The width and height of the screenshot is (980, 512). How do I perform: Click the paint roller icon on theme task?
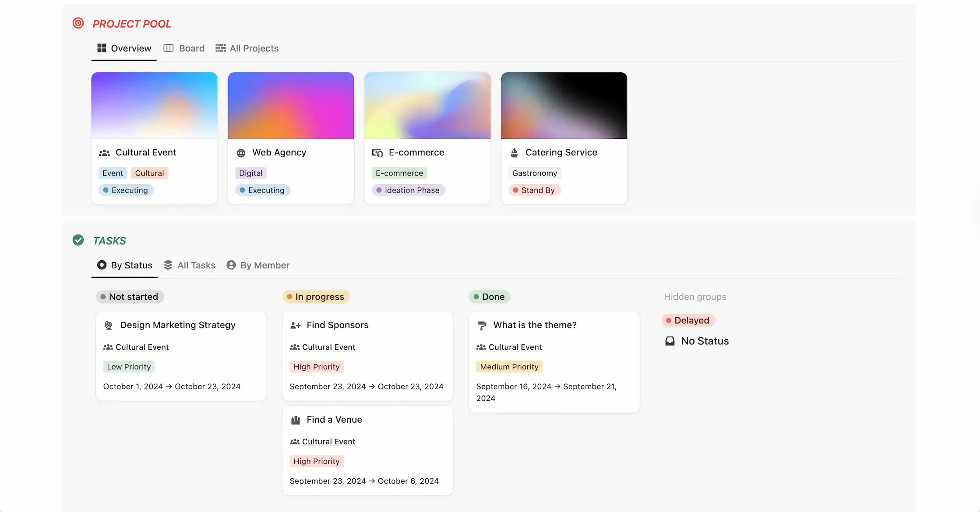tap(482, 325)
